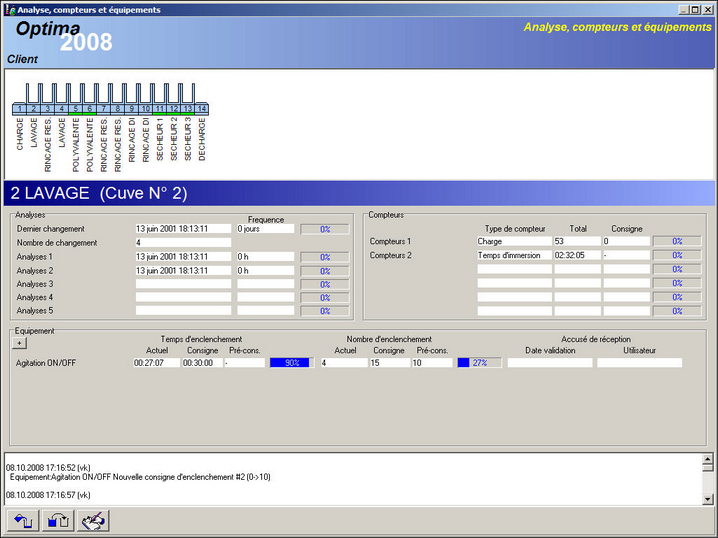Click the 27% Nombre d'enclenchement progress bar
This screenshot has width=718, height=538.
(479, 363)
